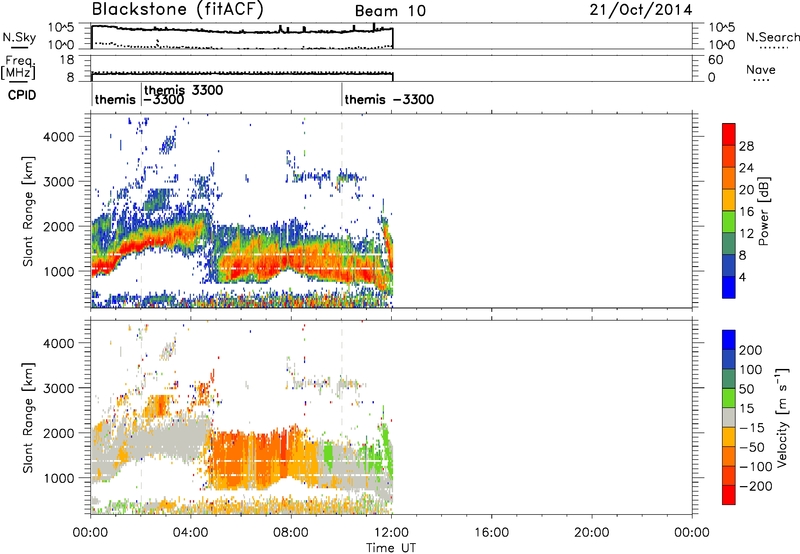This screenshot has height=554, width=800.
Task: Click the yellow segment of Velocity colorbar
Action: tap(729, 437)
